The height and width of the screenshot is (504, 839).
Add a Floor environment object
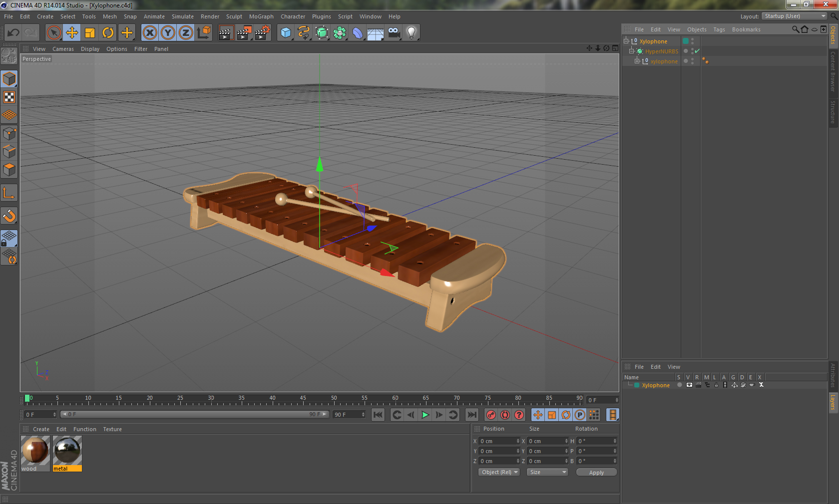coord(376,33)
